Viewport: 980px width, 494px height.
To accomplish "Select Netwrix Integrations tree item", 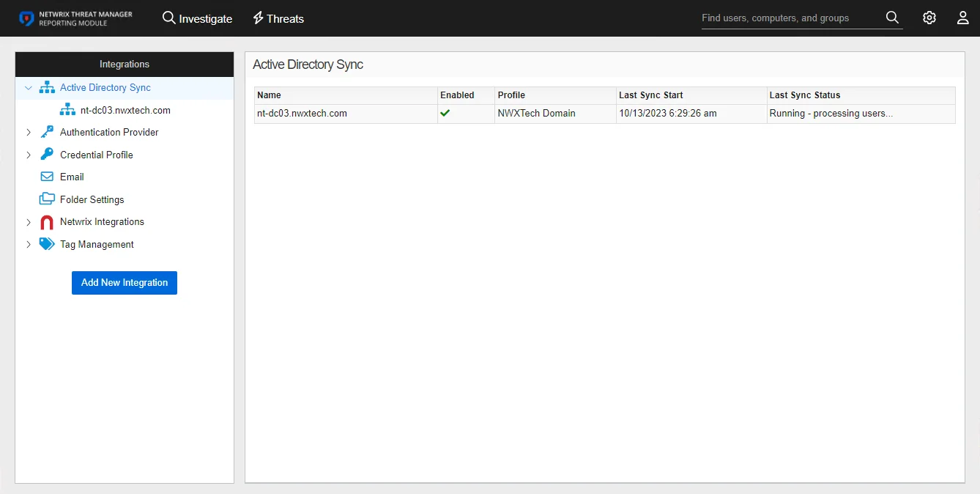I will point(102,221).
